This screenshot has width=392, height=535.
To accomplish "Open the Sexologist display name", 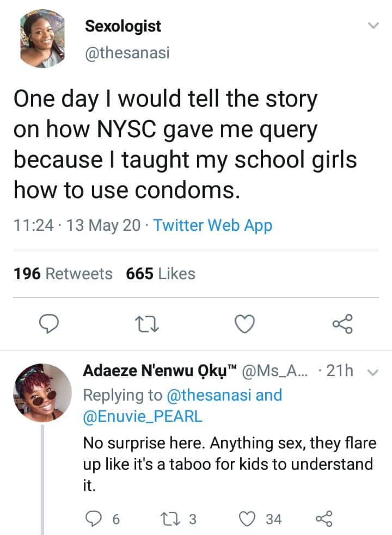I will click(123, 25).
